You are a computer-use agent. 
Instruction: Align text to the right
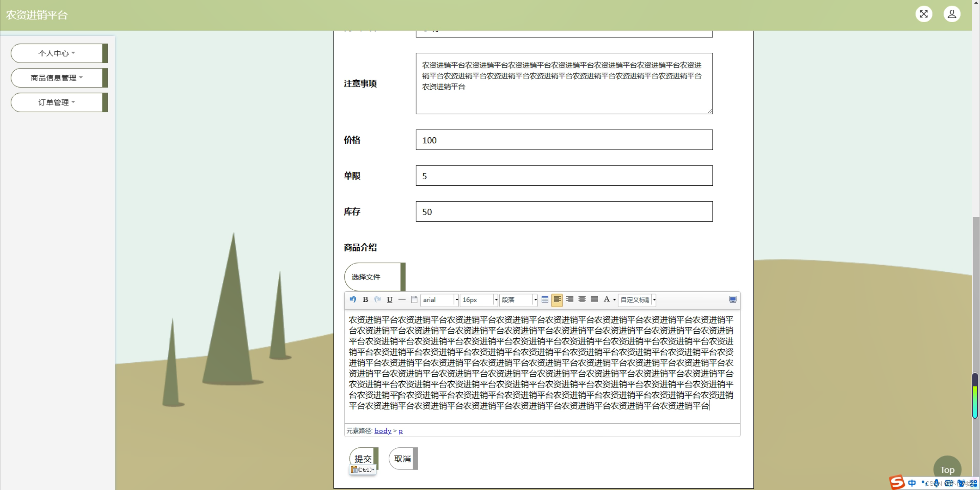point(570,300)
